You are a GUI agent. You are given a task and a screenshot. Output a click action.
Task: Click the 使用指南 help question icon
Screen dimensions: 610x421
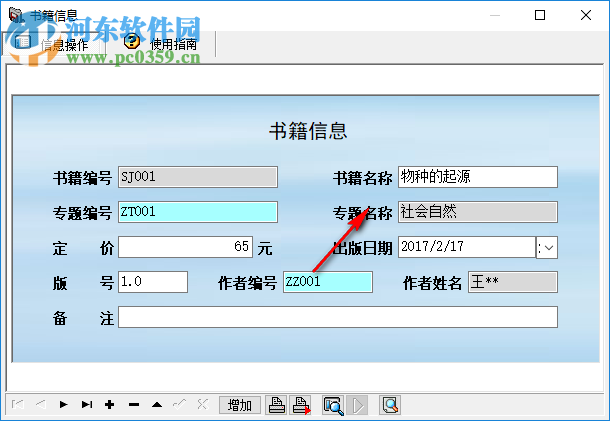pos(132,41)
